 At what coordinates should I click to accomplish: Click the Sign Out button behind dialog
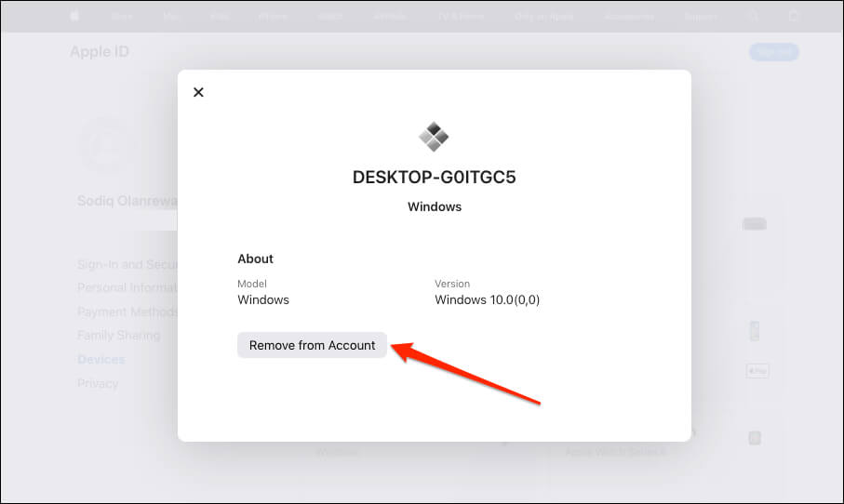pos(774,52)
